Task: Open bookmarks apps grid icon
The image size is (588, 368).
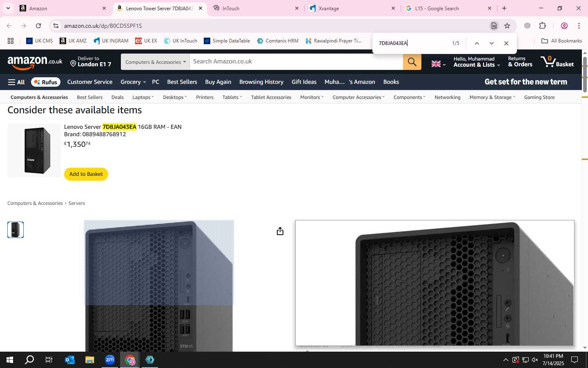Action: pyautogui.click(x=11, y=41)
